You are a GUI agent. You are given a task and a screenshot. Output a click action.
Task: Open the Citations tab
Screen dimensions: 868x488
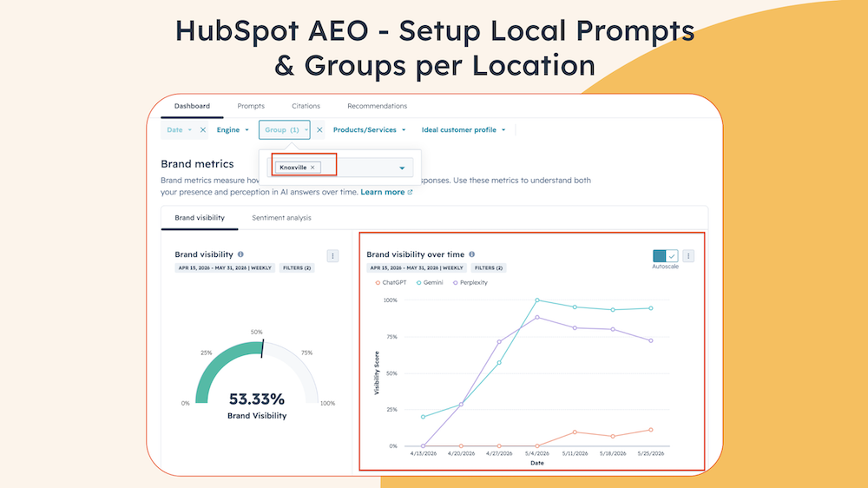tap(306, 106)
